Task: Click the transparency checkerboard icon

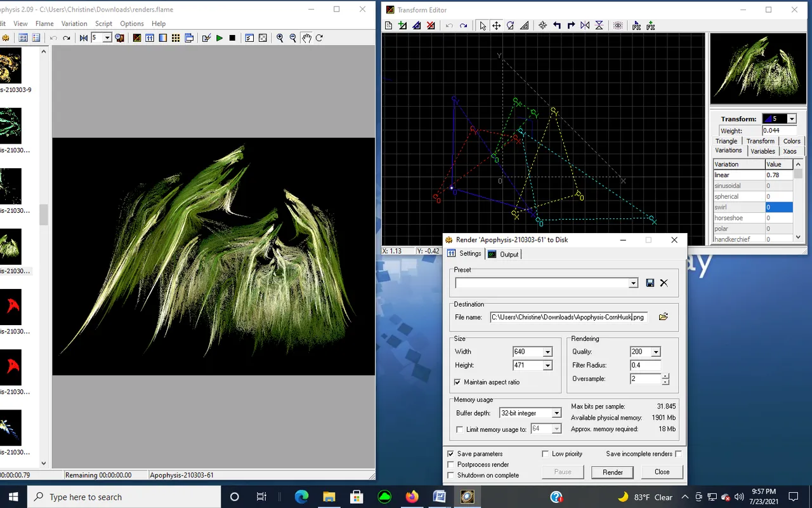Action: click(263, 38)
